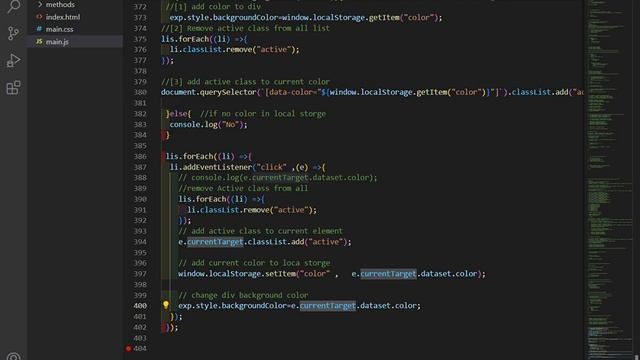The height and width of the screenshot is (360, 640).
Task: Click the highlighted currentTarget on line 397
Action: tap(388, 274)
